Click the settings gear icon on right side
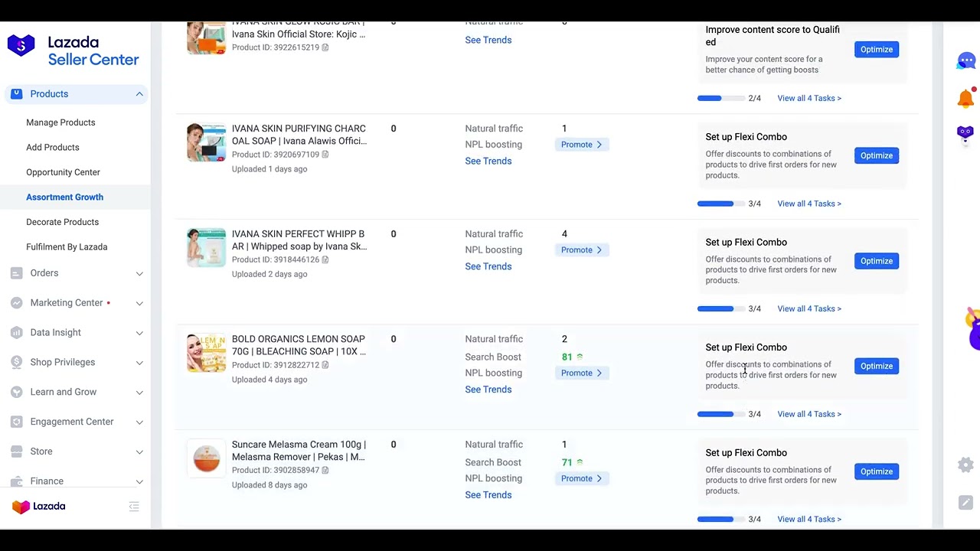 965,465
